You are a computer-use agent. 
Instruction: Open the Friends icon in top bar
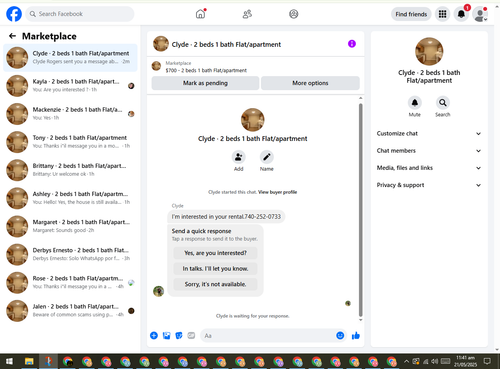(247, 14)
